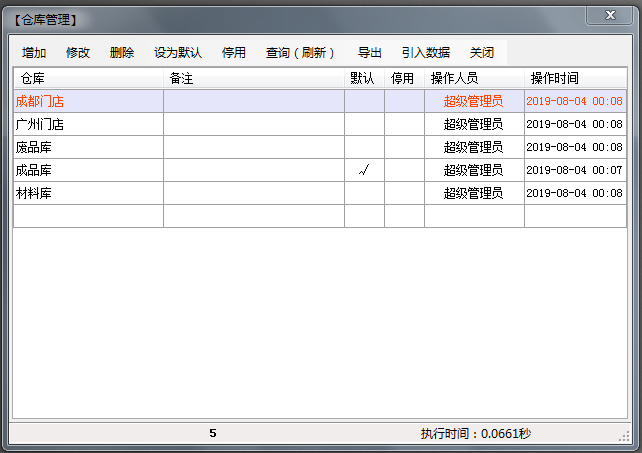Screen dimensions: 642x453
Task: Click 导出 to export data
Action: click(x=370, y=53)
